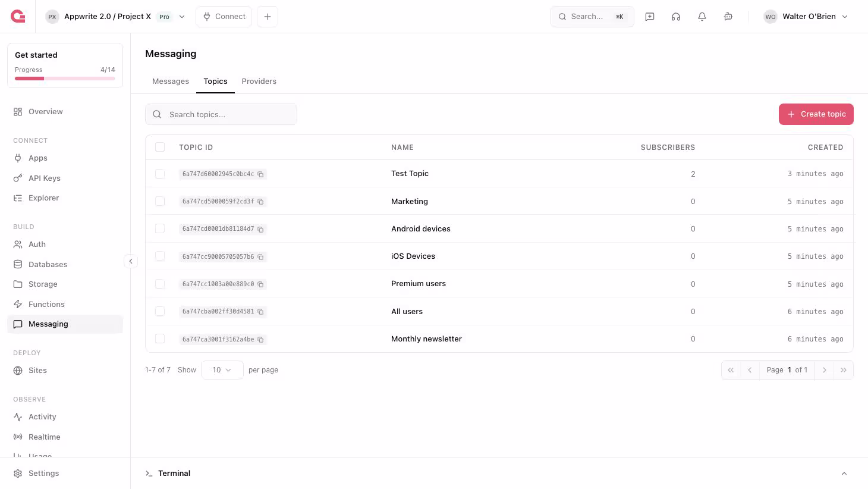Copy topic ID of iOS Devices

click(260, 257)
